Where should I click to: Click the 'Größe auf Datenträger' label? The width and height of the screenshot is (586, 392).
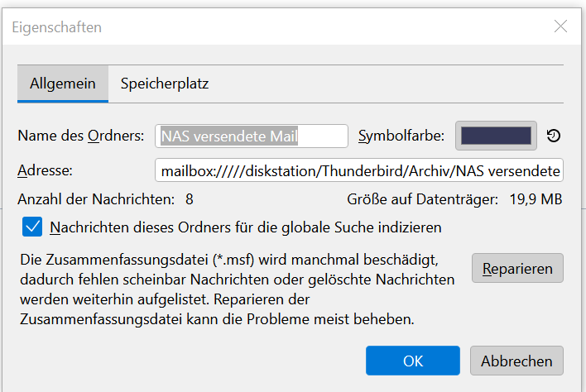coord(422,198)
